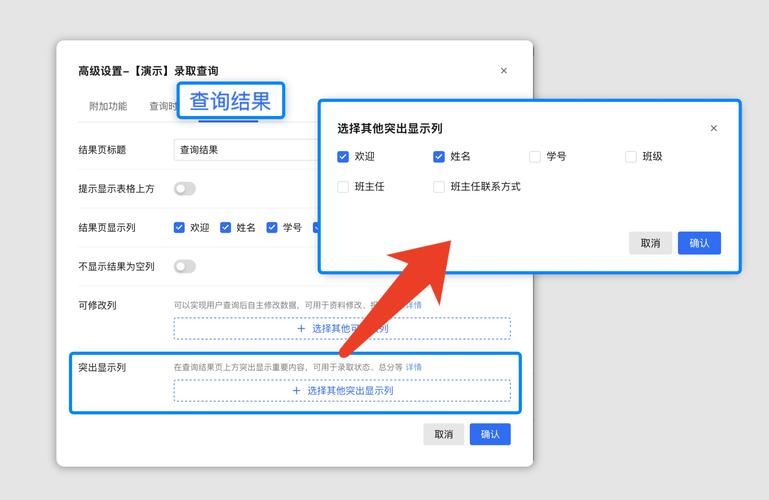The image size is (769, 500).
Task: Click the 选择其他突出显示列 popup title
Action: coord(389,128)
